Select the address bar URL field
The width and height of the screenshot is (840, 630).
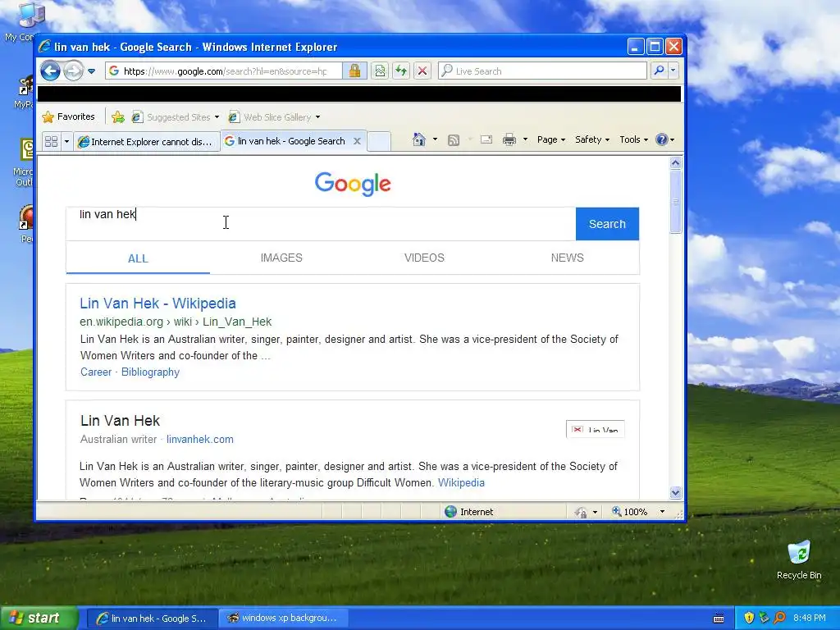click(223, 71)
